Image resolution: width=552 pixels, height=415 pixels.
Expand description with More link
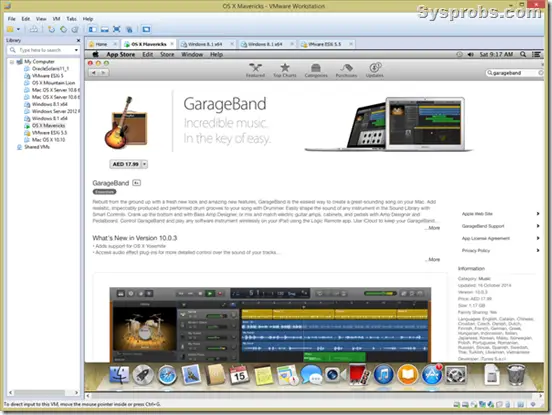pos(433,228)
